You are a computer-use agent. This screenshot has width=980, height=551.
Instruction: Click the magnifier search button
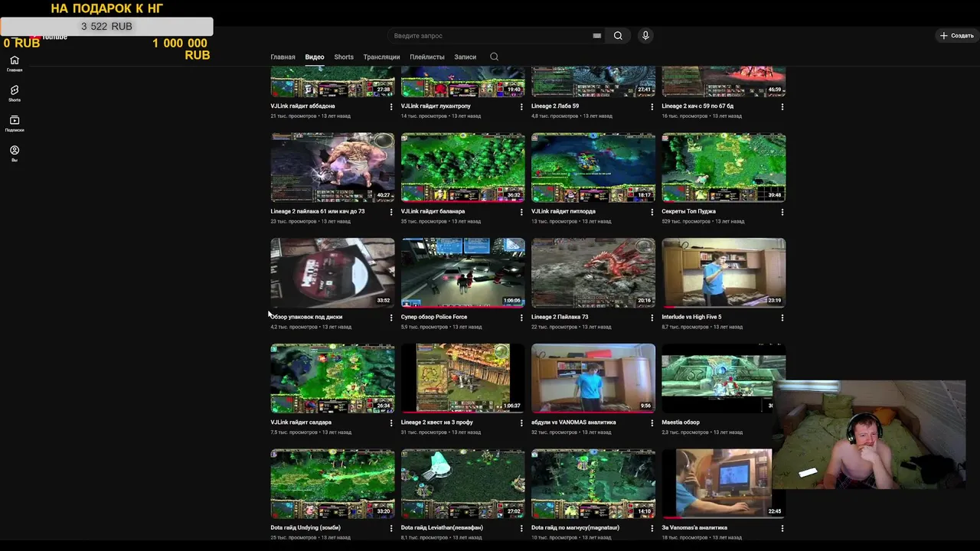click(618, 35)
